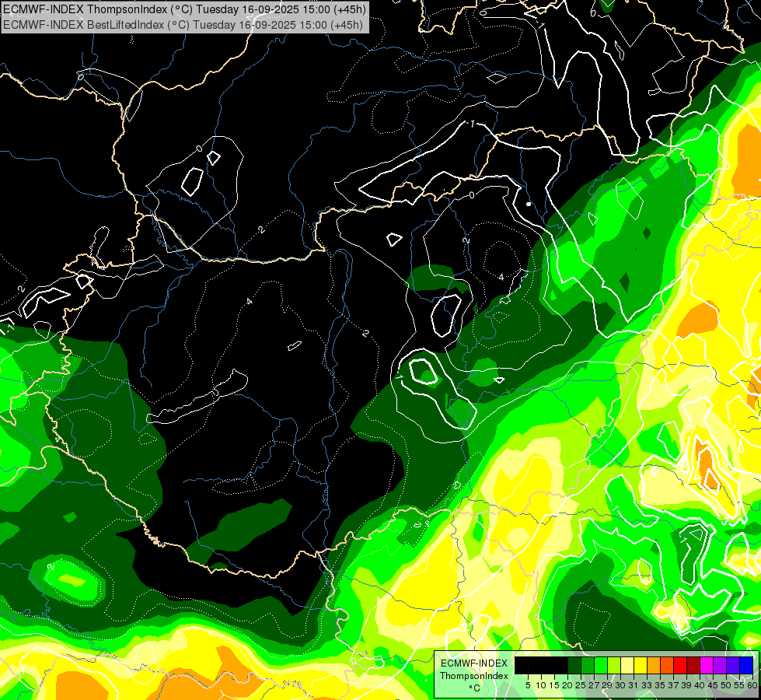Viewport: 761px width, 700px height.
Task: Choose the orange-red 35–37 legend swatch
Action: click(x=667, y=666)
